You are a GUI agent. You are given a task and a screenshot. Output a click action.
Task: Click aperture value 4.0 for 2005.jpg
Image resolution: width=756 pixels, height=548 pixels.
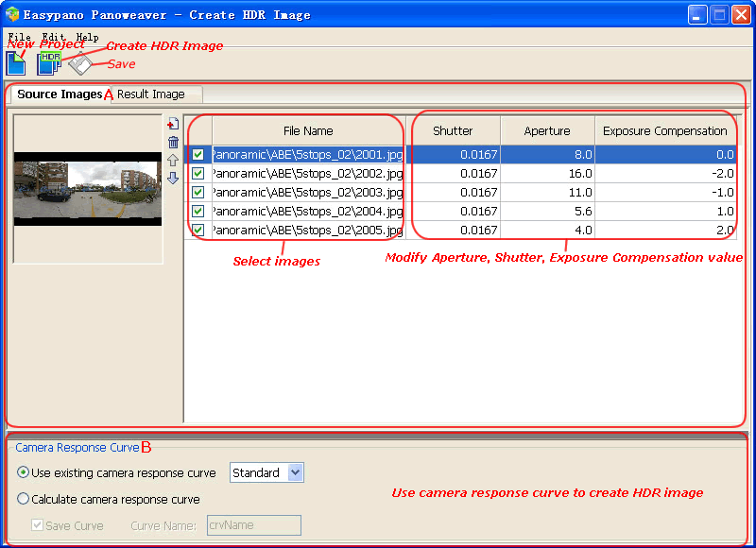pyautogui.click(x=547, y=230)
